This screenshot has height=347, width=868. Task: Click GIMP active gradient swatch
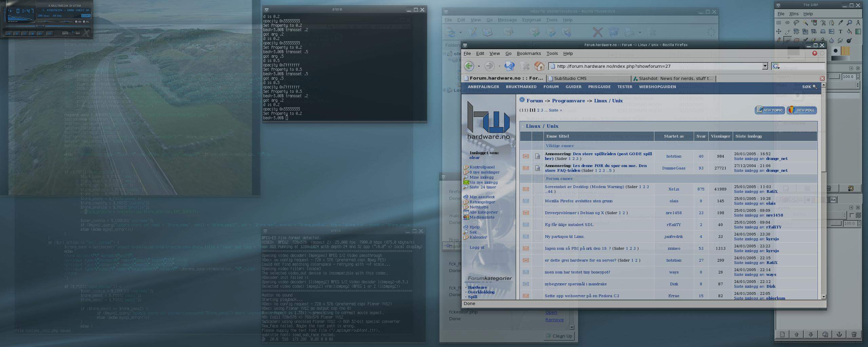click(x=841, y=58)
